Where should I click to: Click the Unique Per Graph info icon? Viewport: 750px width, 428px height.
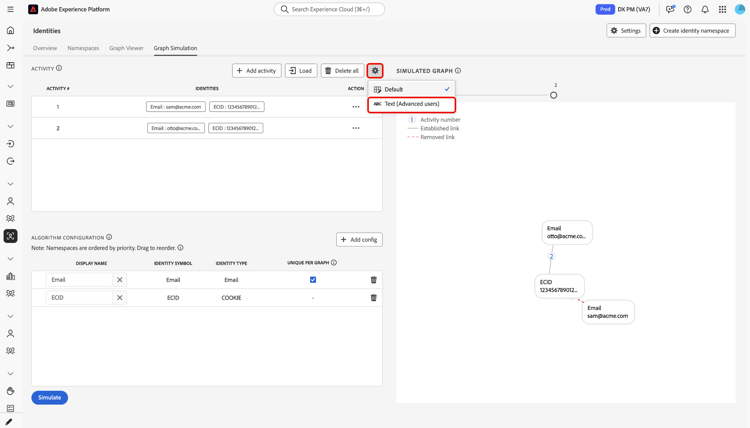[334, 263]
